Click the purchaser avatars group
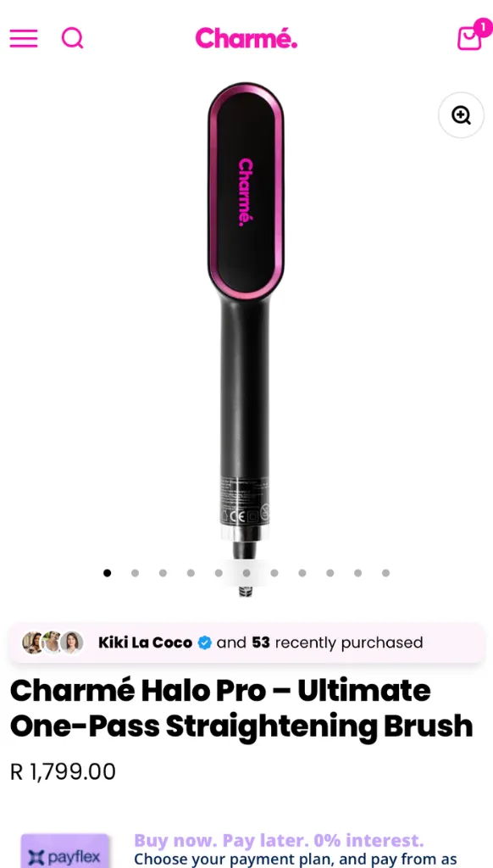The width and height of the screenshot is (493, 868). (53, 643)
